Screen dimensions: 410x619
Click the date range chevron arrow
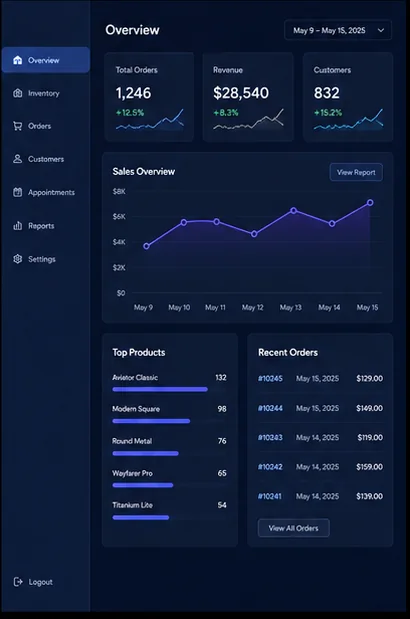point(381,30)
